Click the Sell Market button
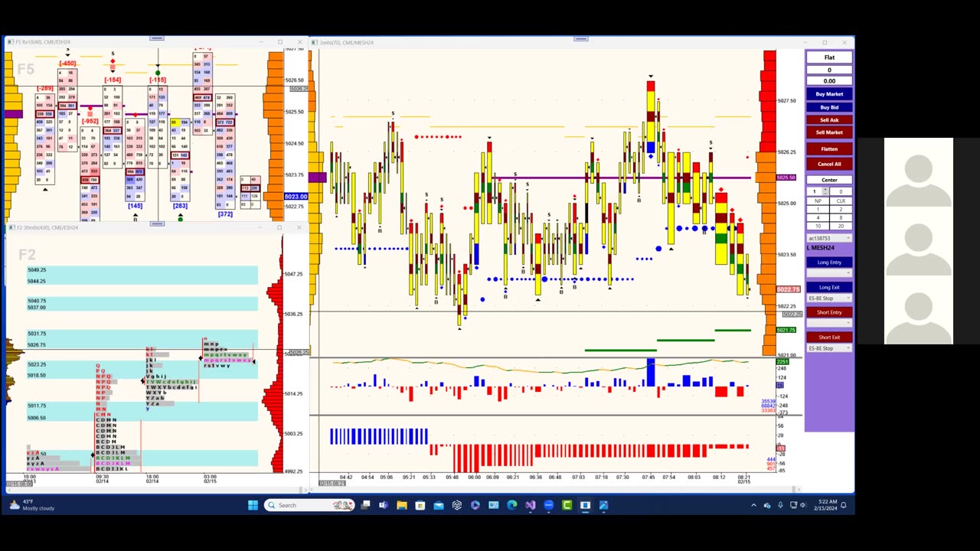The image size is (980, 551). [x=829, y=132]
